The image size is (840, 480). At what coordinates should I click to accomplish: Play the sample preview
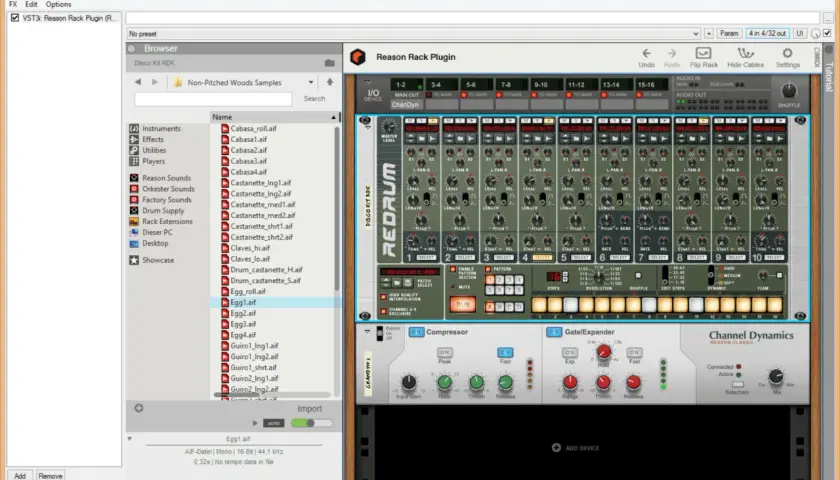[x=255, y=423]
